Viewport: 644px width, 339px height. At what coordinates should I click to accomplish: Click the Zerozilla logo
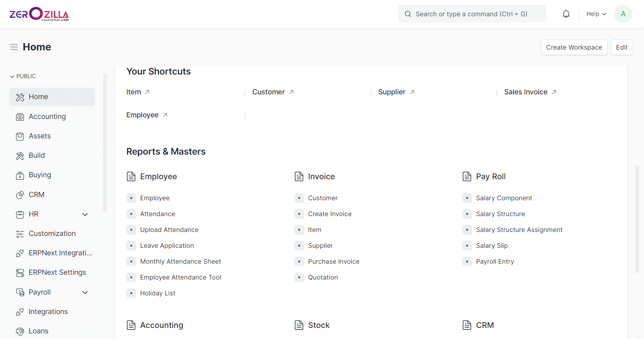[39, 14]
